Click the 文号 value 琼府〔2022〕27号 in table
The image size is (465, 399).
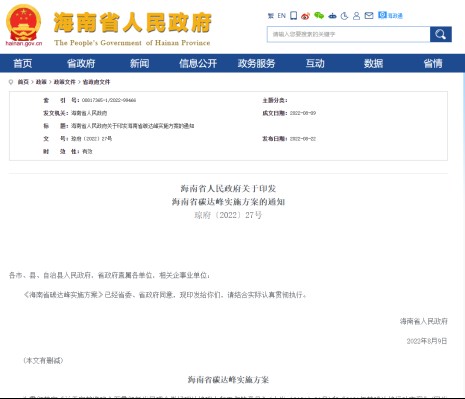tap(91, 139)
